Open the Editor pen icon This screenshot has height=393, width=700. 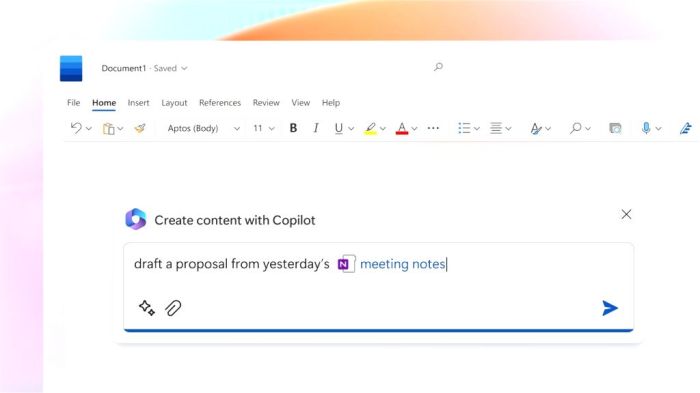686,128
